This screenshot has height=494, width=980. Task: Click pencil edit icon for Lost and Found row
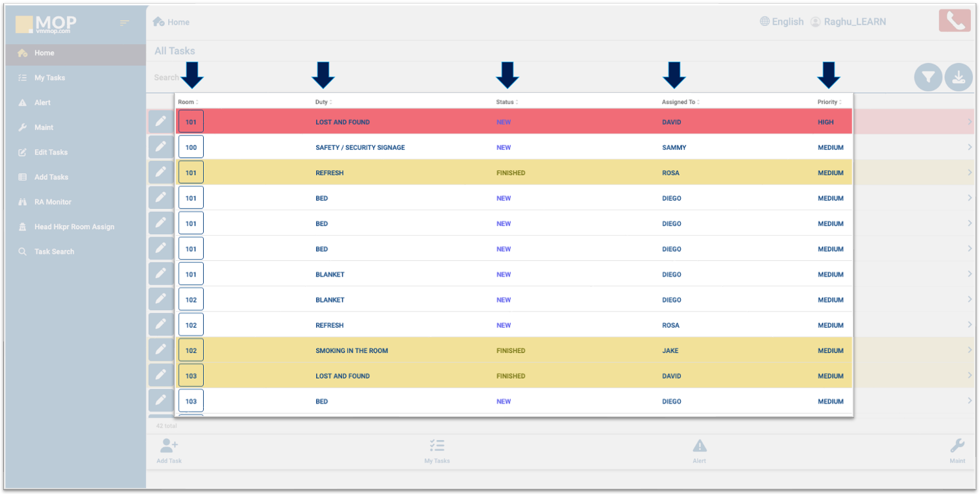(160, 122)
